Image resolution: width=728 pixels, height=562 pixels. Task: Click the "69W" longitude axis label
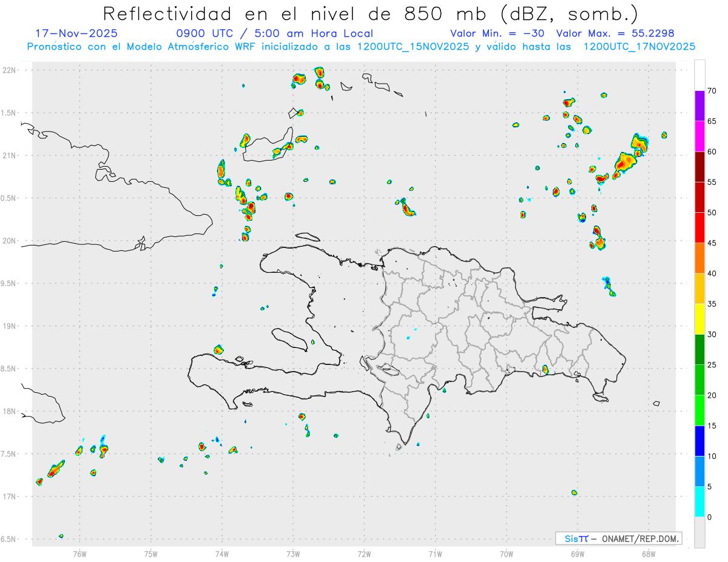pyautogui.click(x=578, y=554)
